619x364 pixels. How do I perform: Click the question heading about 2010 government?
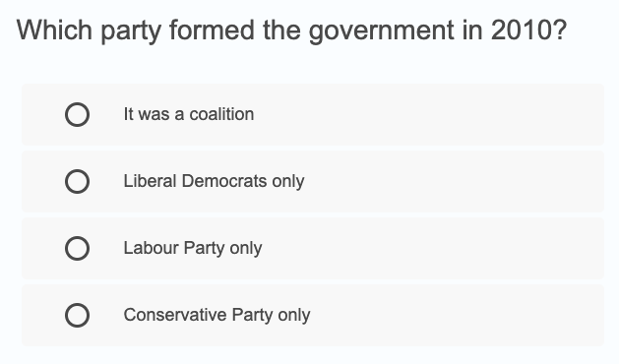click(x=291, y=30)
